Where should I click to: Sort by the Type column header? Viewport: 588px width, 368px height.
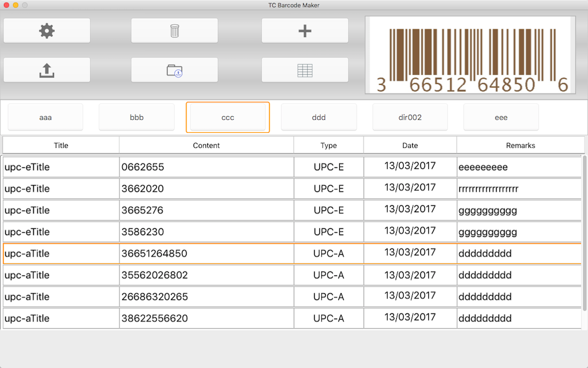(x=328, y=145)
